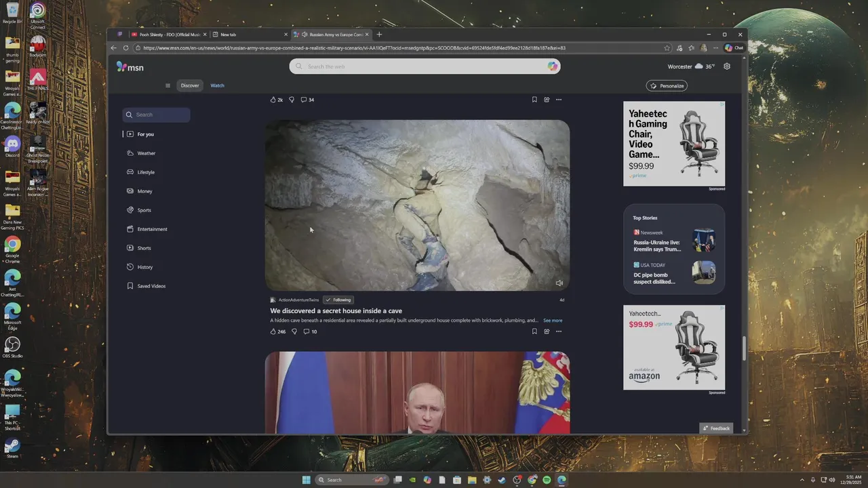Click the Copilot icon in web search box
Viewport: 868px width, 488px height.
553,66
